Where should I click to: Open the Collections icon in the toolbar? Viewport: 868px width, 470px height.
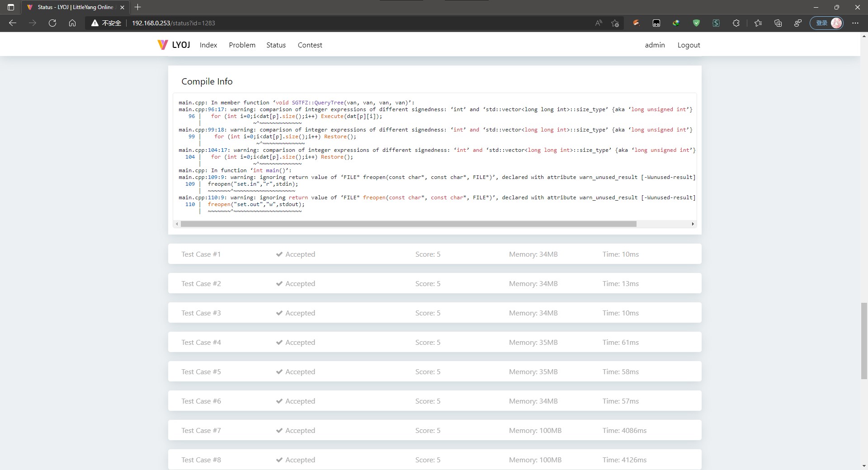(x=778, y=23)
